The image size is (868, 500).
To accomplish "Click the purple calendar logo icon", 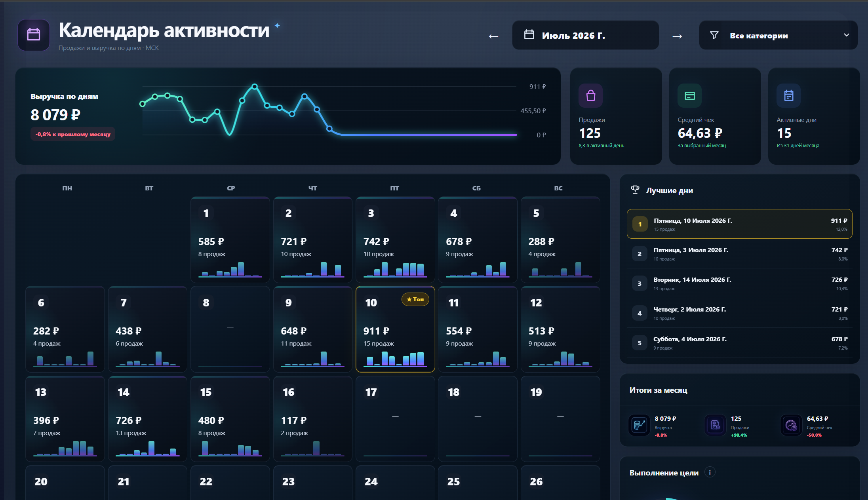I will pyautogui.click(x=34, y=35).
